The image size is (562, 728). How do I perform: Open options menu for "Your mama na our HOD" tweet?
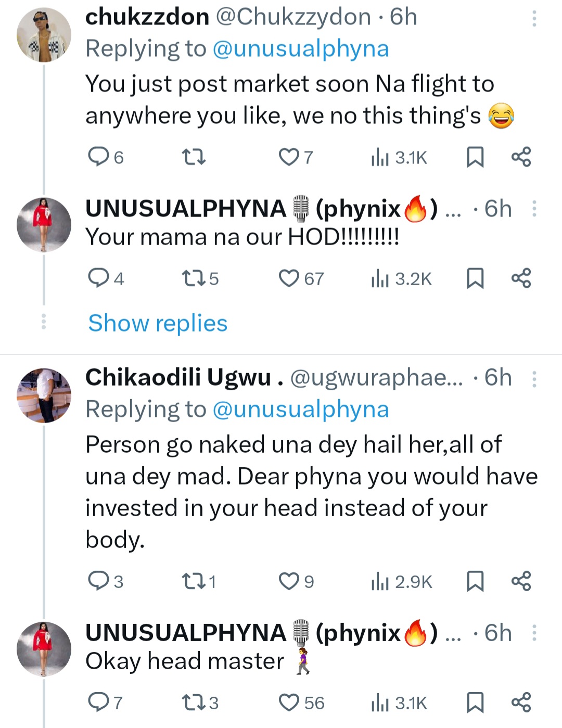[534, 209]
